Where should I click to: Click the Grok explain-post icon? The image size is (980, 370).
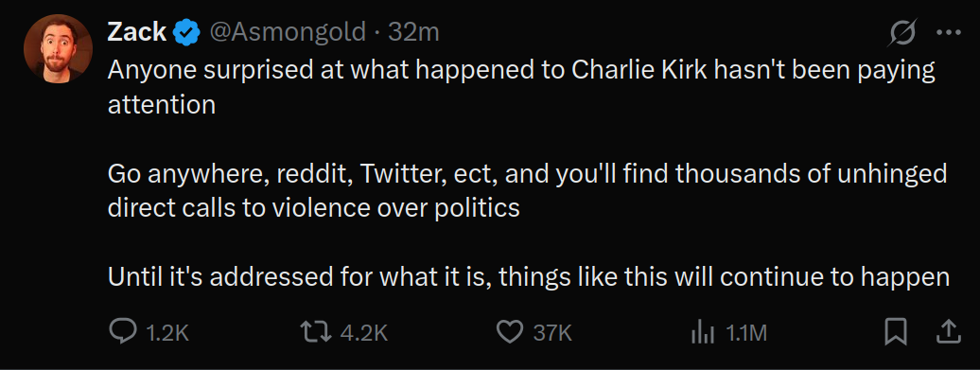point(903,32)
